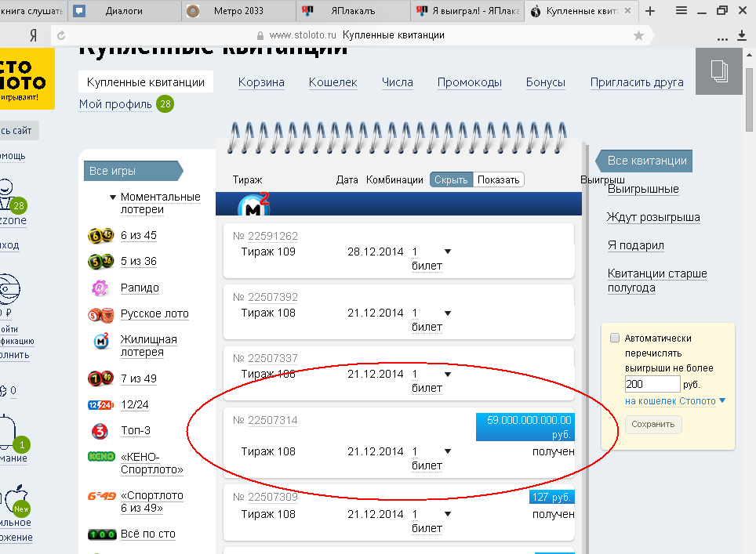Image resolution: width=756 pixels, height=554 pixels.
Task: Collapse the Моментальные лотереи list
Action: click(113, 197)
